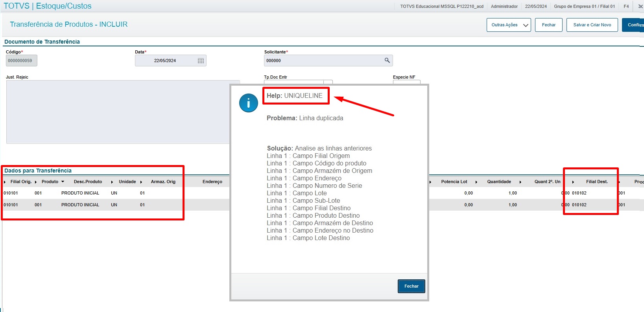Click the Armaz. Orig column header
Image resolution: width=644 pixels, height=312 pixels.
[x=163, y=182]
